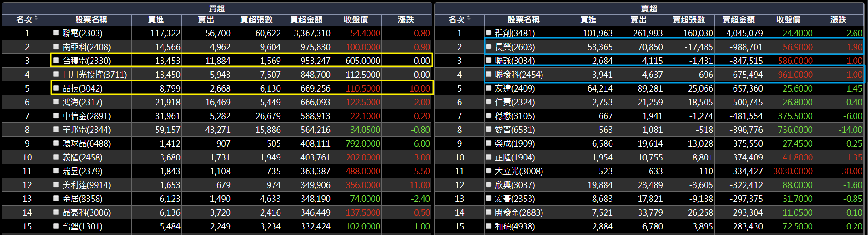Open stock 仁寶(2324)
The image size is (868, 235).
[515, 102]
